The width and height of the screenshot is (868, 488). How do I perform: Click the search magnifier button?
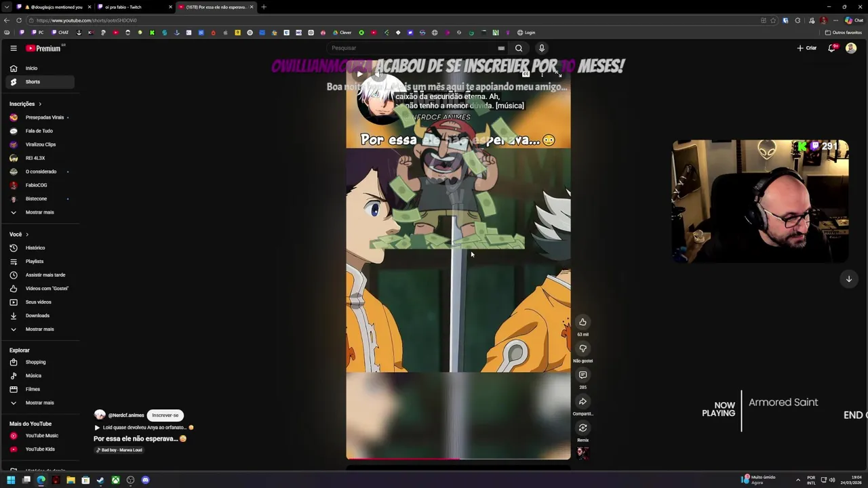tap(519, 48)
